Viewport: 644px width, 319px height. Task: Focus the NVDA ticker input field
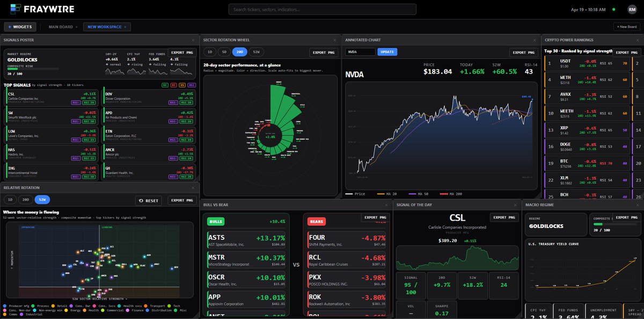[360, 52]
